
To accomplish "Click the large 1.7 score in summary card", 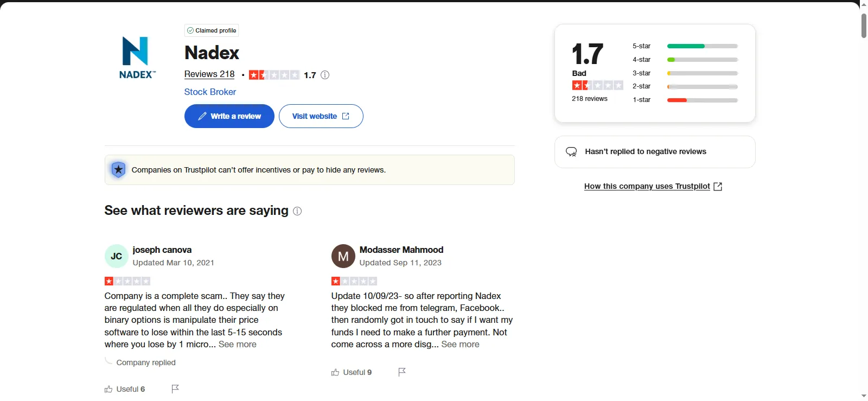I will click(588, 54).
